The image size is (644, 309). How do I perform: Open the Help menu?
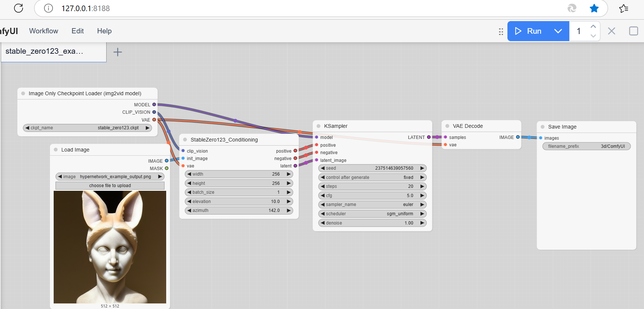pyautogui.click(x=104, y=31)
